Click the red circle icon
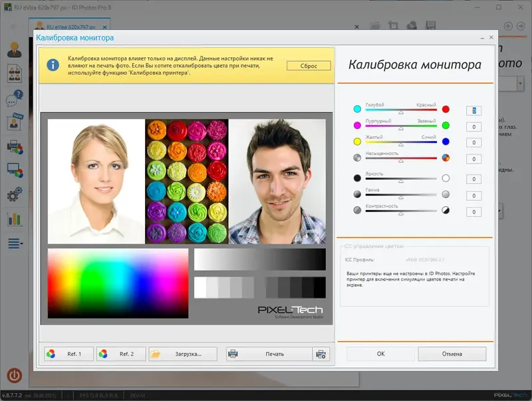Viewport: 532px width, 401px height. pyautogui.click(x=446, y=109)
